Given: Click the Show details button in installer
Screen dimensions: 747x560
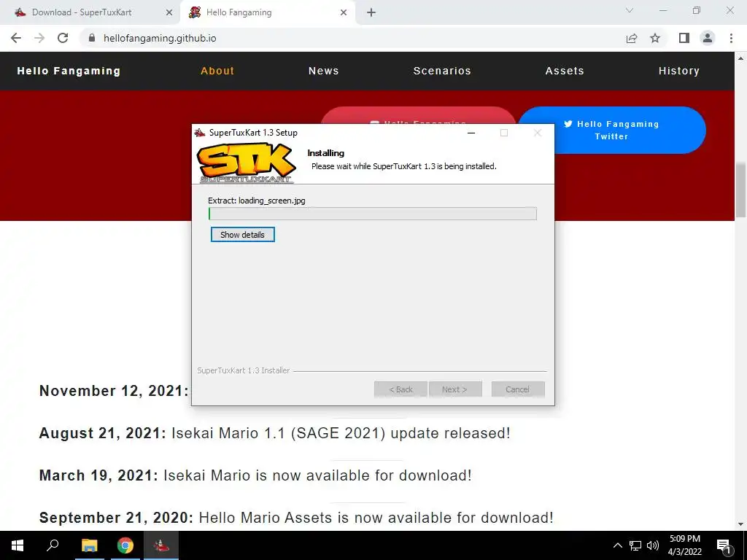Looking at the screenshot, I should pos(242,234).
